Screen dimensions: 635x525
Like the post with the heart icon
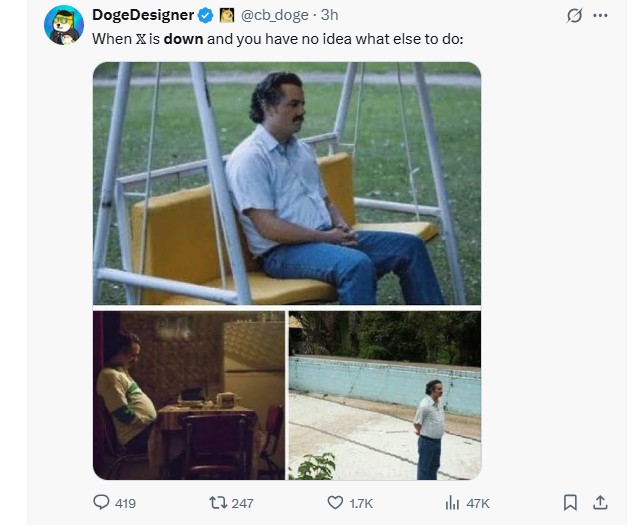(x=335, y=502)
